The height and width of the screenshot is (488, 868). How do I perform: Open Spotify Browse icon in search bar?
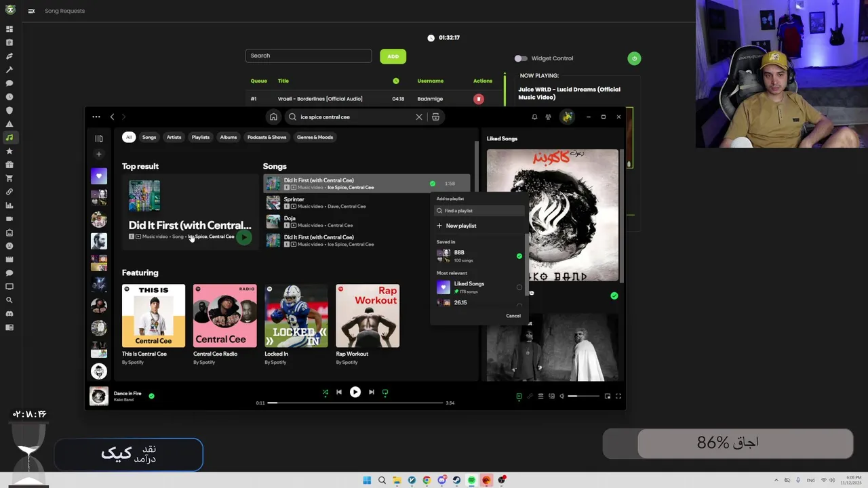point(435,117)
